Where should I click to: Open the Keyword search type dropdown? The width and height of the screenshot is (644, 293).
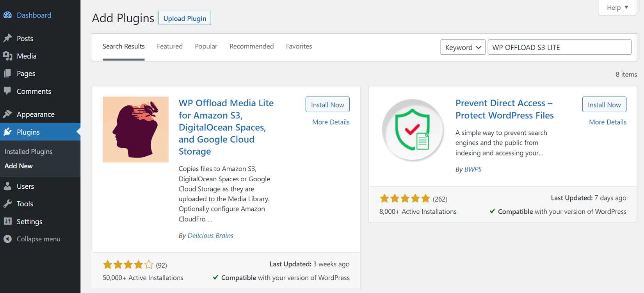463,47
